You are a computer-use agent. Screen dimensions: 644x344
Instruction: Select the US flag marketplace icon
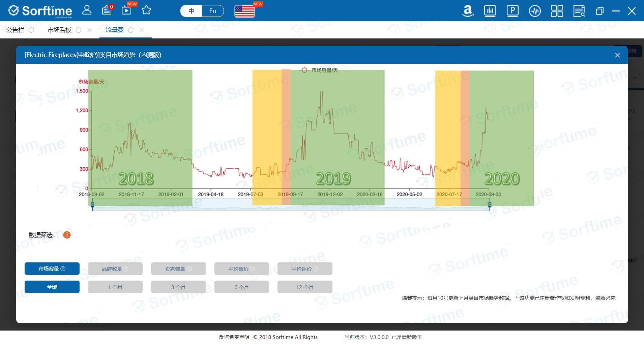pyautogui.click(x=245, y=11)
